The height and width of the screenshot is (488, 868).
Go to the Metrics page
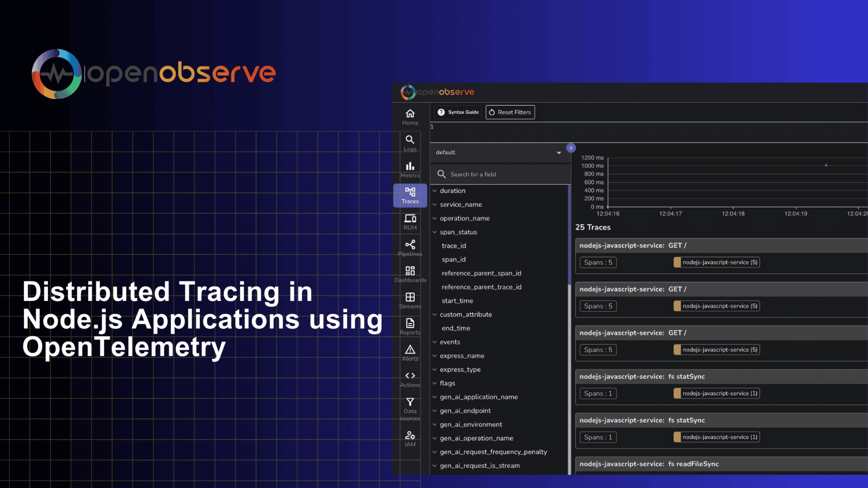tap(410, 170)
